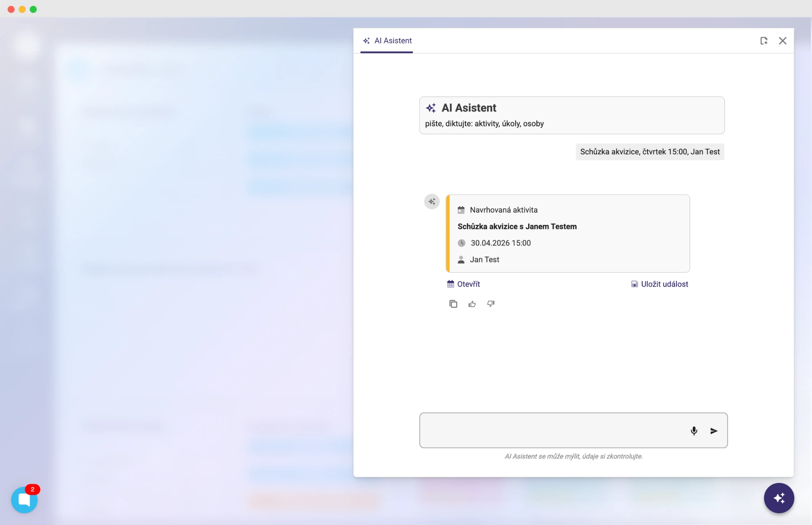
Task: Give thumbs up to the response
Action: pos(472,304)
